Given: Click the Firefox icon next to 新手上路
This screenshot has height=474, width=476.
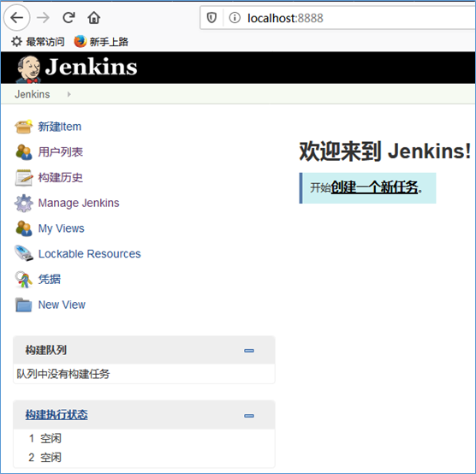Looking at the screenshot, I should 80,41.
